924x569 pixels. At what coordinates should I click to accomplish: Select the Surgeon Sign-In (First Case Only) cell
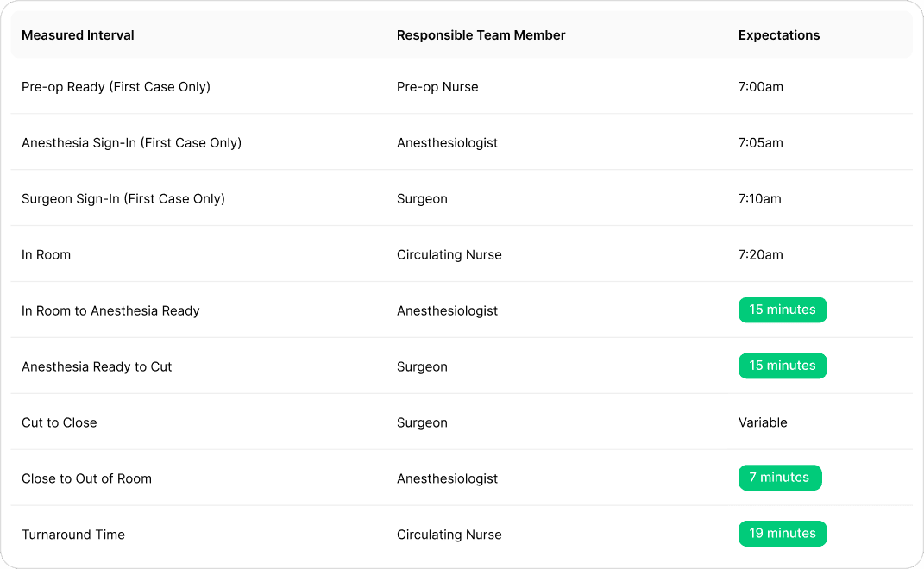point(123,199)
